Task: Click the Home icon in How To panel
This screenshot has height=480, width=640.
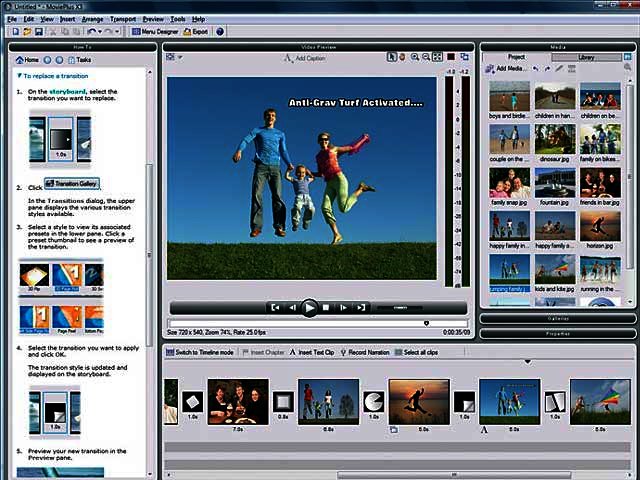Action: [27, 60]
